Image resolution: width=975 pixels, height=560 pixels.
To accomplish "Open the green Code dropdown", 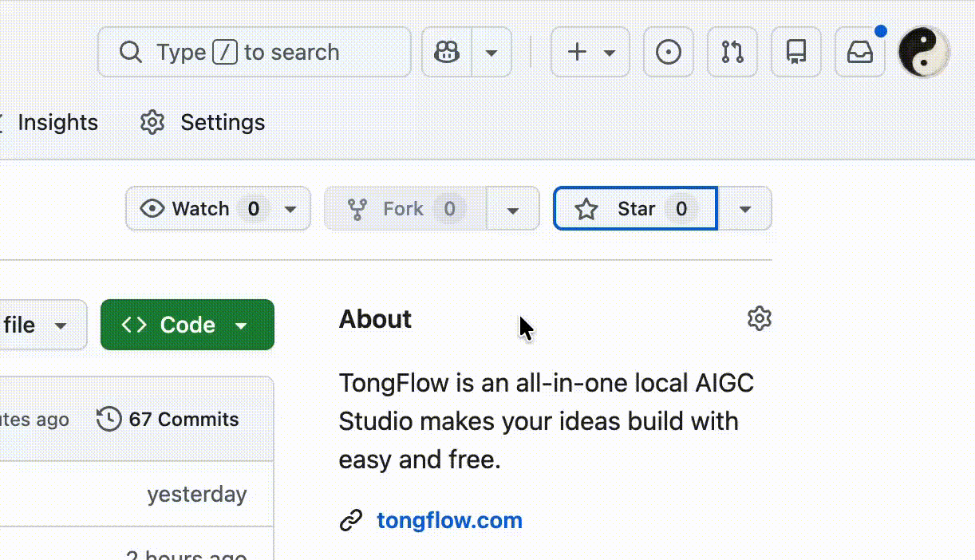I will pos(187,325).
